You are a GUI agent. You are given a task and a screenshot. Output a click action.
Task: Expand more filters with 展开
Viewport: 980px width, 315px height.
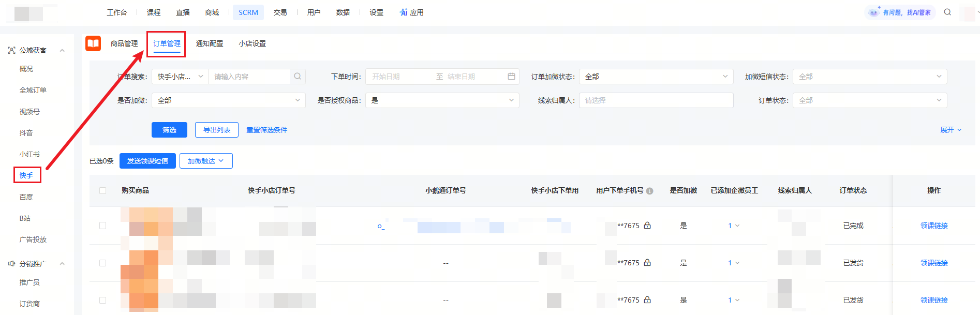[951, 130]
